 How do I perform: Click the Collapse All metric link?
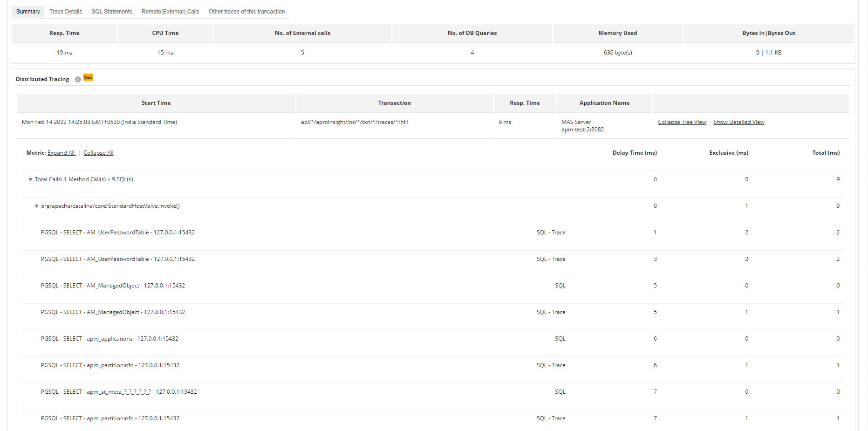(98, 153)
